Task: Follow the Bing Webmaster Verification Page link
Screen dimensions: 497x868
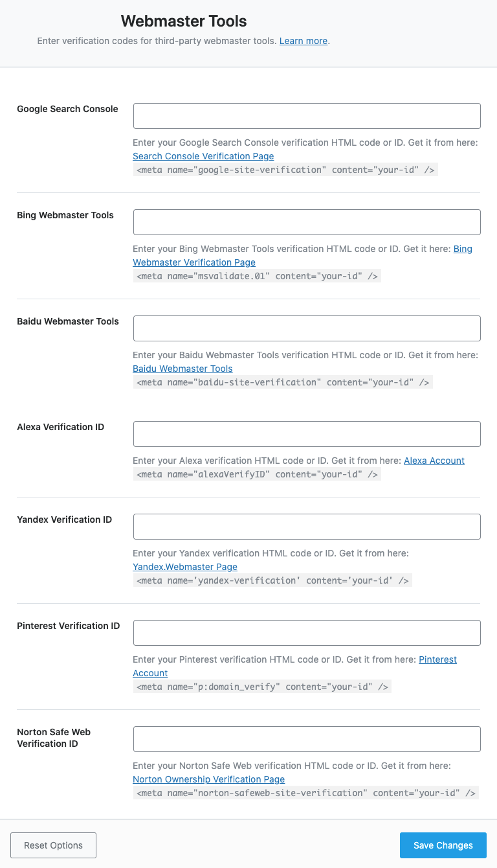Action: coord(194,262)
